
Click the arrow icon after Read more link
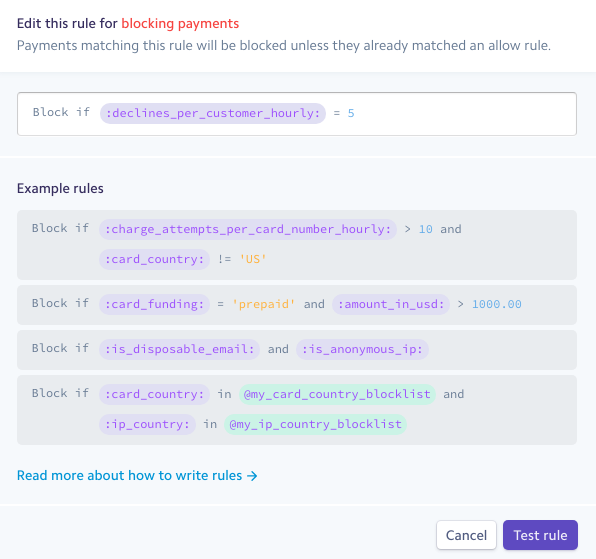point(252,476)
